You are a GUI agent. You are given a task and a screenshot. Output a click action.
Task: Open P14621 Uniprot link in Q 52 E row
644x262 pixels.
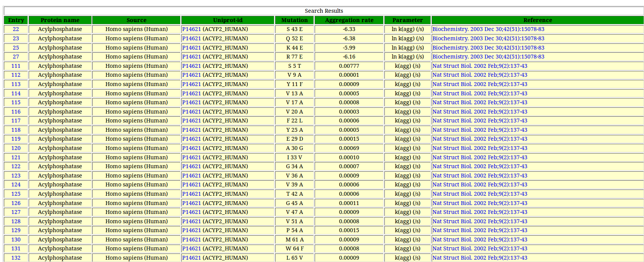[191, 38]
